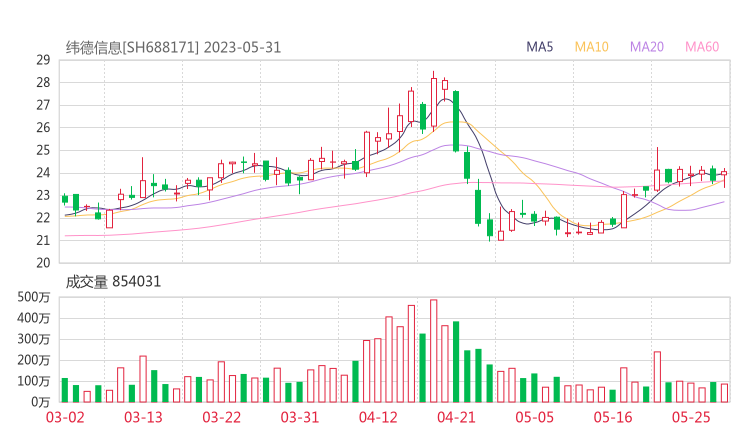Select the final volume bar on the right edge
This screenshot has width=740, height=440.
724,393
